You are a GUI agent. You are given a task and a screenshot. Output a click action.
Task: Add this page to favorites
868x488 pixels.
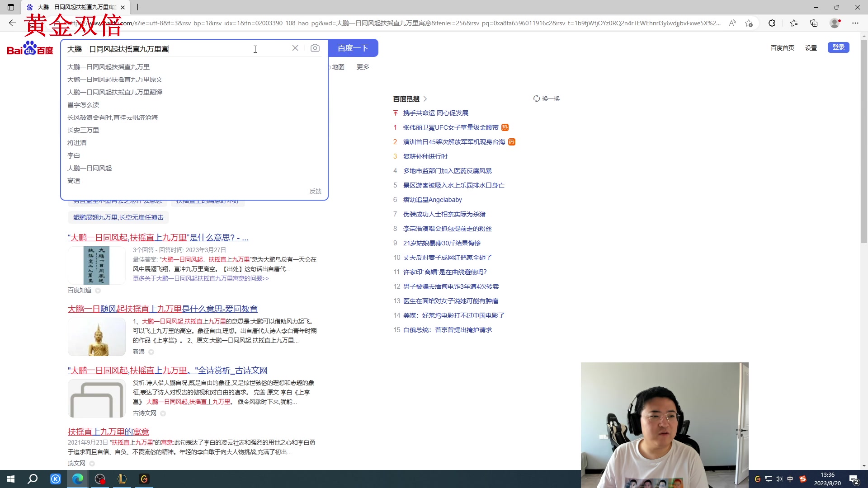click(x=749, y=23)
